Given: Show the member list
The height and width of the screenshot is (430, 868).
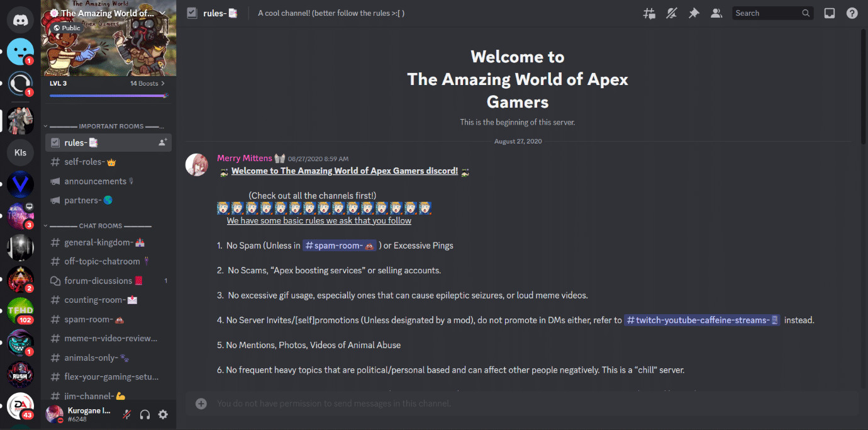Looking at the screenshot, I should [x=716, y=13].
